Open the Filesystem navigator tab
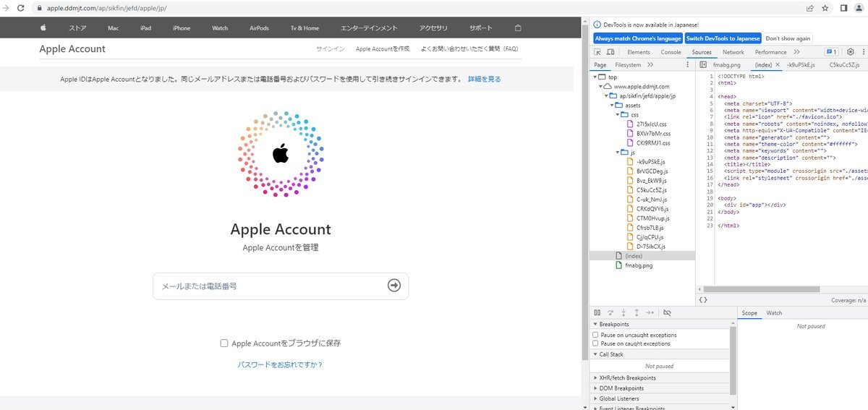Image resolution: width=868 pixels, height=410 pixels. pos(628,65)
